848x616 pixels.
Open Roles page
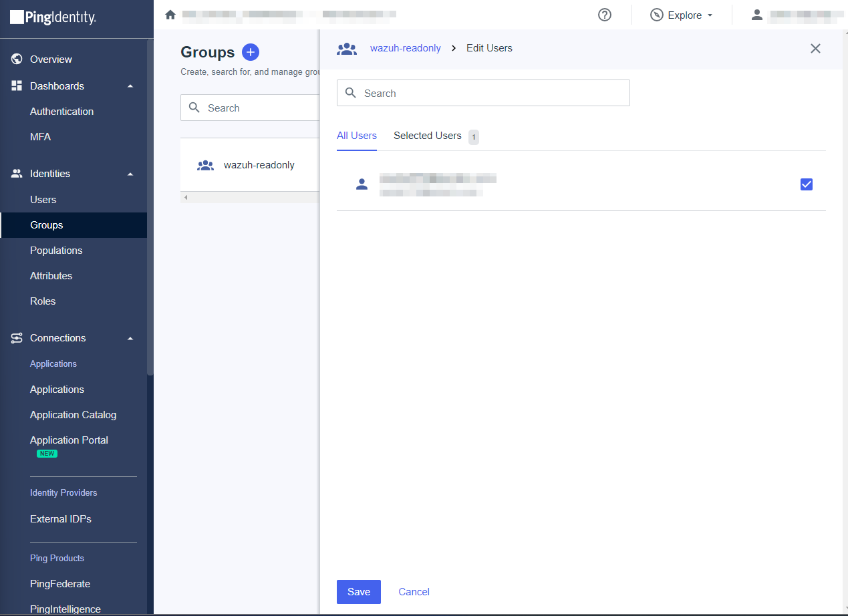pos(43,301)
